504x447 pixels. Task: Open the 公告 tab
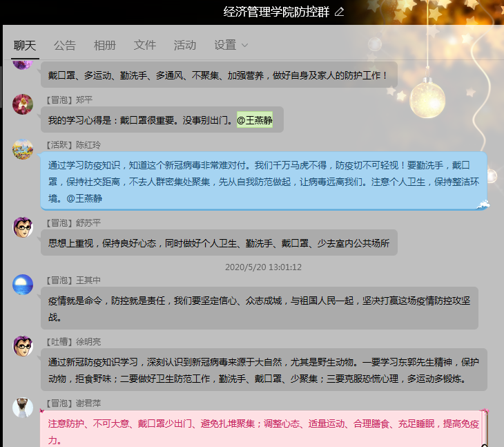pyautogui.click(x=65, y=46)
